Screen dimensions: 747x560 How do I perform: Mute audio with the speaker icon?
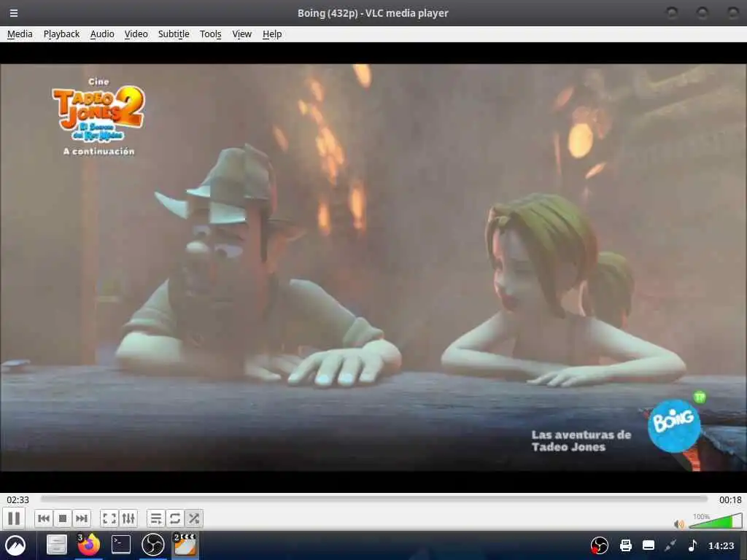[679, 524]
